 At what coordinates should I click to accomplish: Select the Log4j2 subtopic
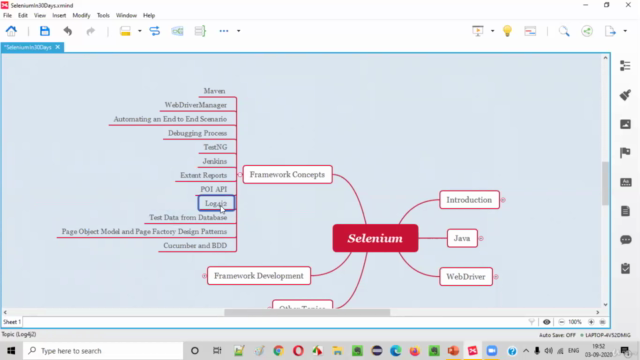216,203
